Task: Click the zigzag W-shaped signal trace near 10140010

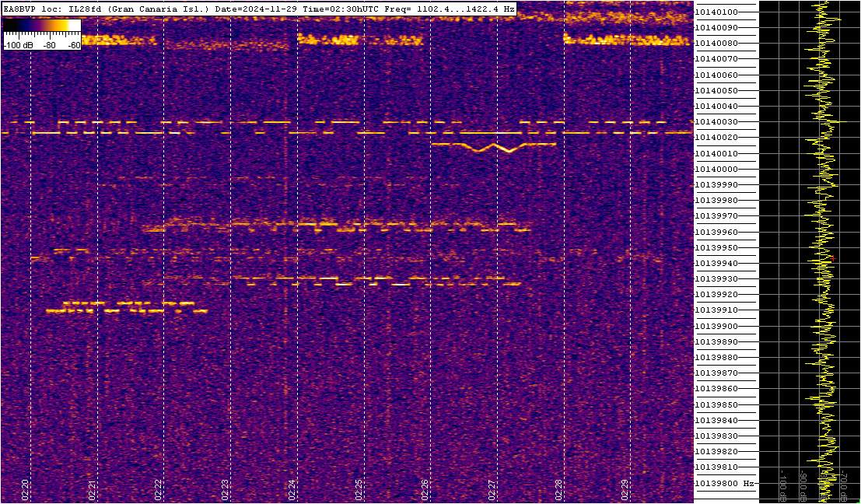Action: point(494,146)
